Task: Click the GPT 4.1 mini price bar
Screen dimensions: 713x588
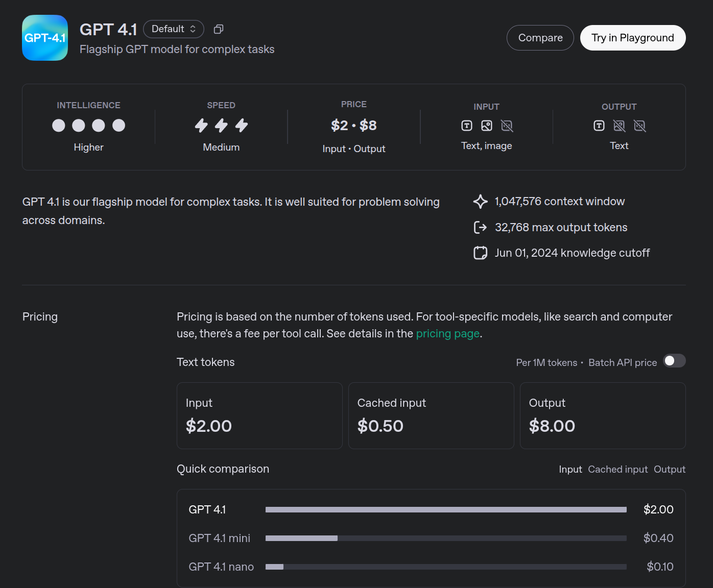Action: click(445, 538)
